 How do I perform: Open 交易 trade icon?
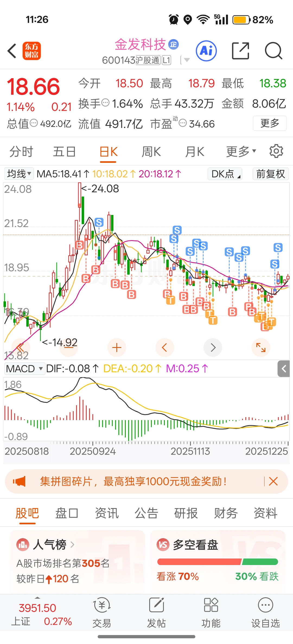[102, 605]
